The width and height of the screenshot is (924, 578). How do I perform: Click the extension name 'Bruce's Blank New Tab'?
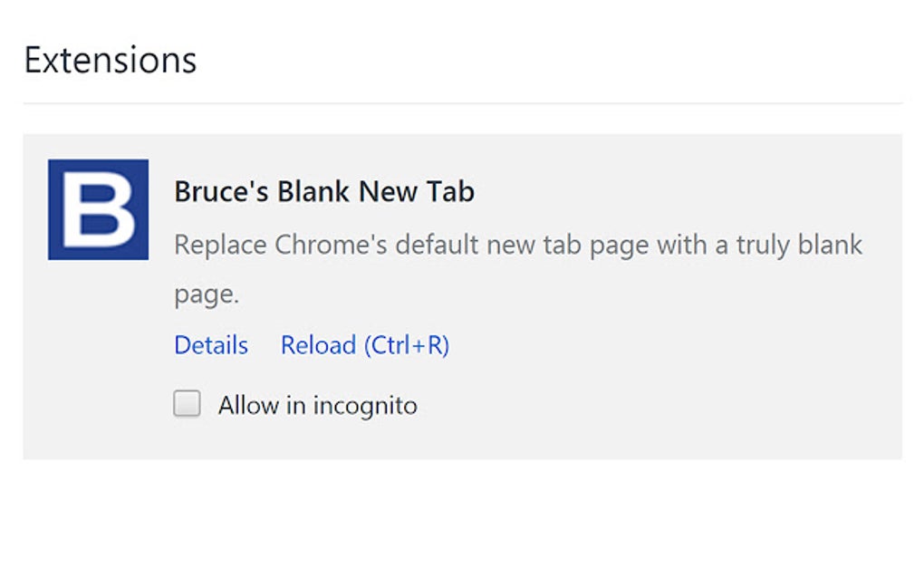pyautogui.click(x=322, y=191)
